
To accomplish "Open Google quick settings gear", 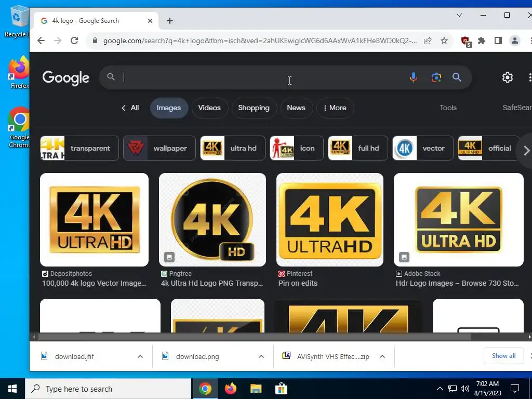I will (507, 77).
